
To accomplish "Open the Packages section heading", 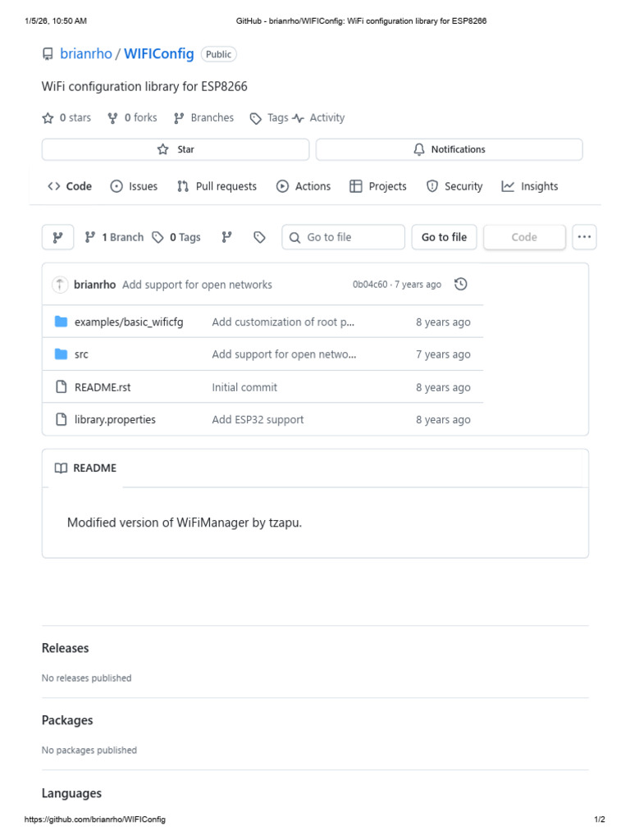I will [x=67, y=720].
